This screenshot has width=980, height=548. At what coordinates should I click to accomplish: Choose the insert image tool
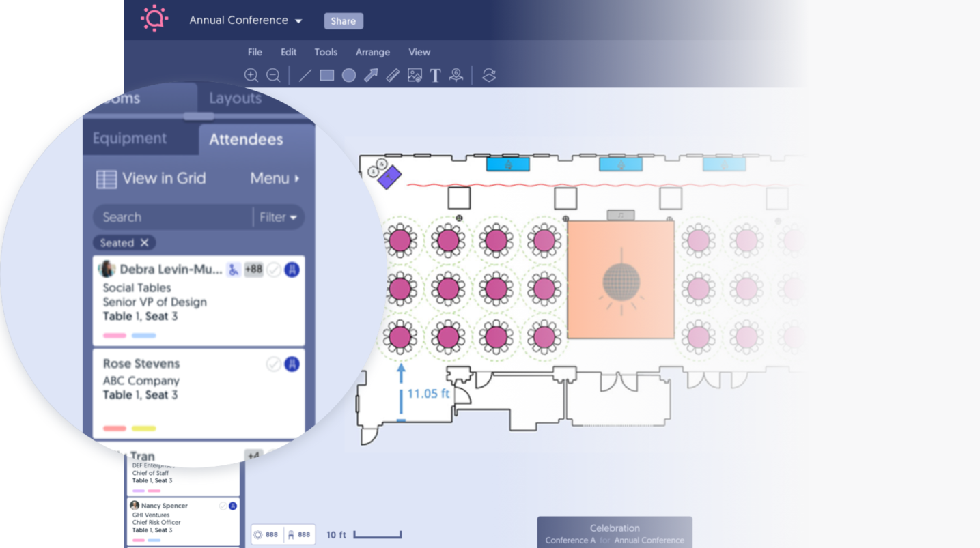[x=415, y=75]
